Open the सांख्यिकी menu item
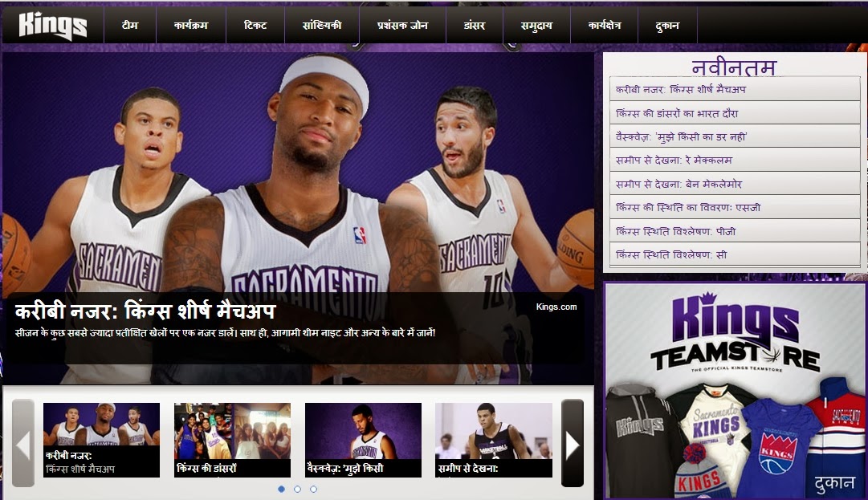Image resolution: width=868 pixels, height=500 pixels. coord(322,26)
